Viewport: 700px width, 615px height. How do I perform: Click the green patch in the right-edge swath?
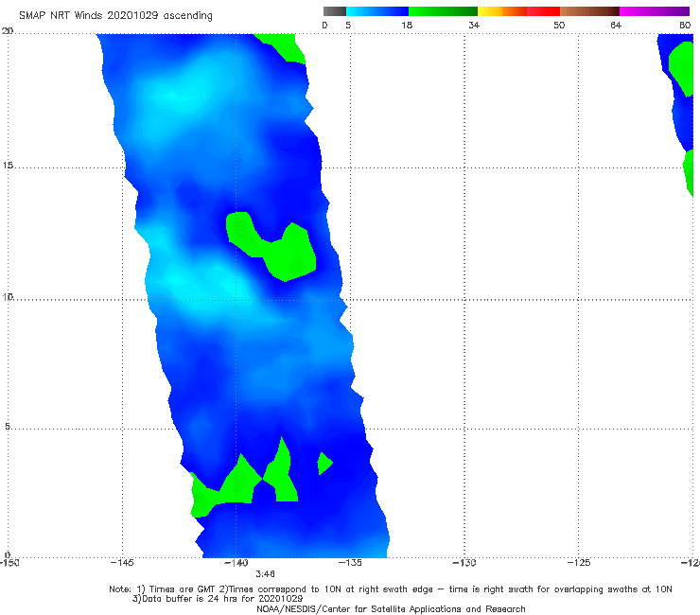coord(682,67)
